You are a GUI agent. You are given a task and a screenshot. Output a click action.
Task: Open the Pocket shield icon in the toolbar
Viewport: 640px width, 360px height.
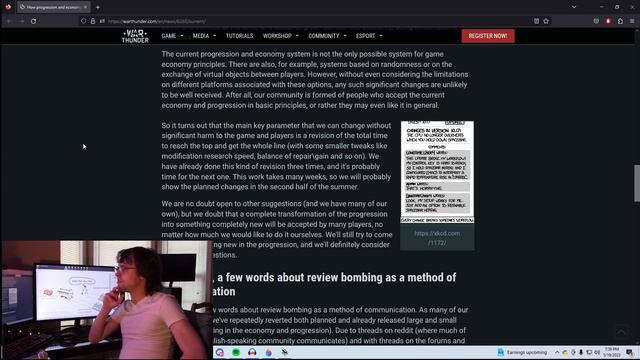596,21
